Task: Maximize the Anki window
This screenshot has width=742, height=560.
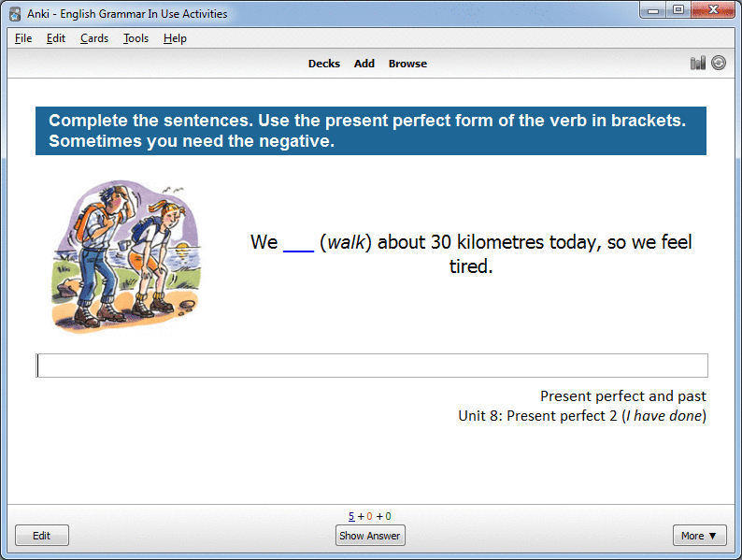Action: coord(678,10)
